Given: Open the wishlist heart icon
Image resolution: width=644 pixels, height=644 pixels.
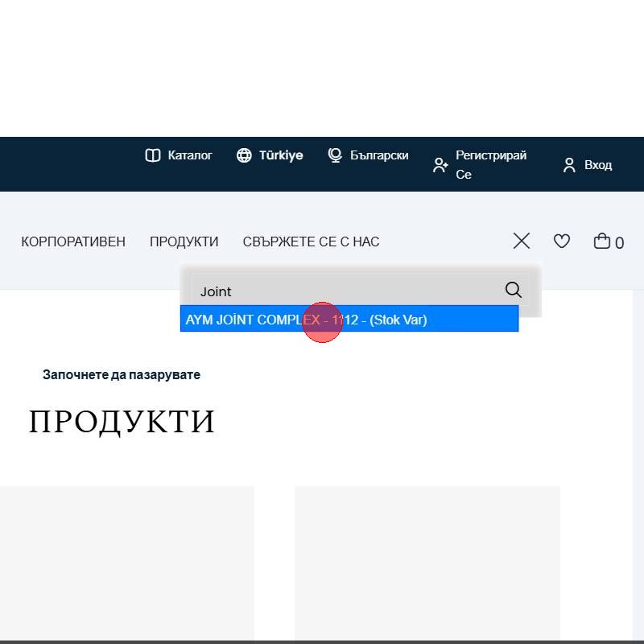Looking at the screenshot, I should coord(562,241).
